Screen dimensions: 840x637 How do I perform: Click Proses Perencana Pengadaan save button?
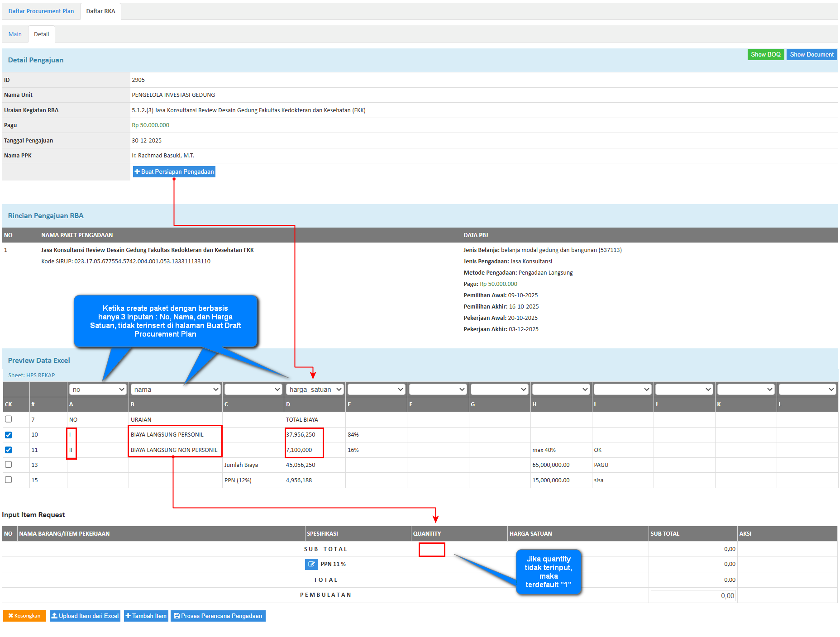[218, 616]
